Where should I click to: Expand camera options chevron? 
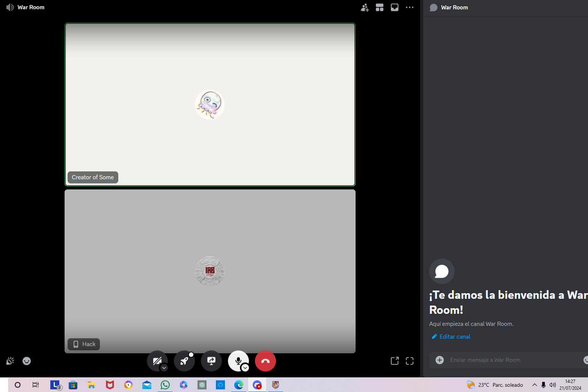coord(164,368)
